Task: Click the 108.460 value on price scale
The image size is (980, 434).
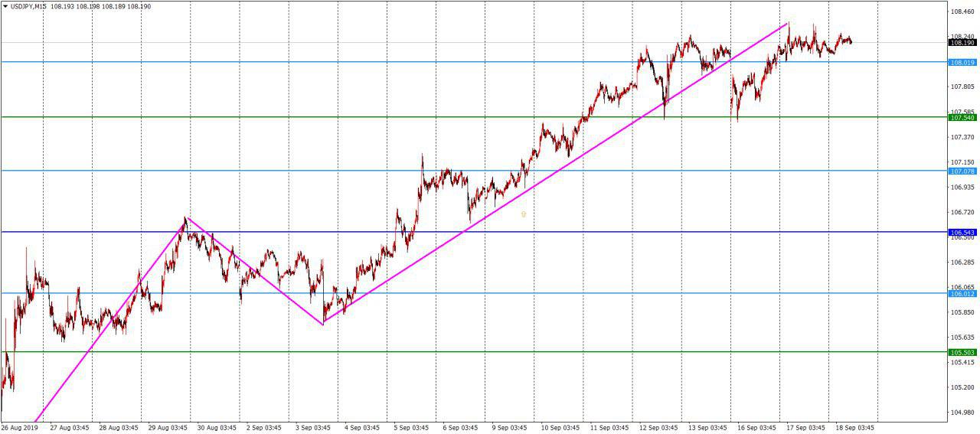Action: [x=962, y=12]
